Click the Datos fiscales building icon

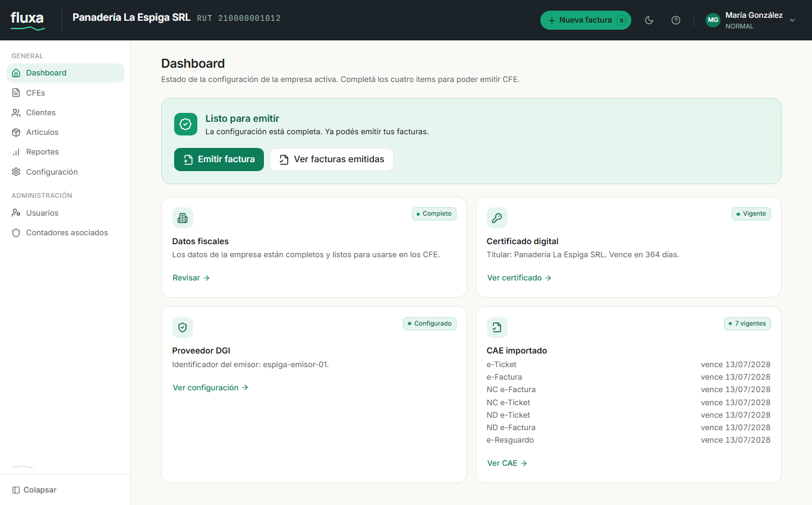pyautogui.click(x=182, y=218)
